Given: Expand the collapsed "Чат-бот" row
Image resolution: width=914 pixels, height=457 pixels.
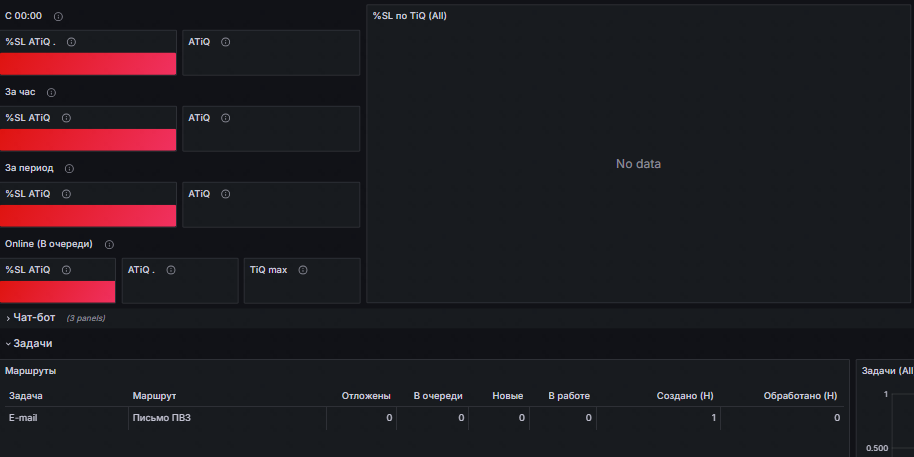Looking at the screenshot, I should 34,318.
